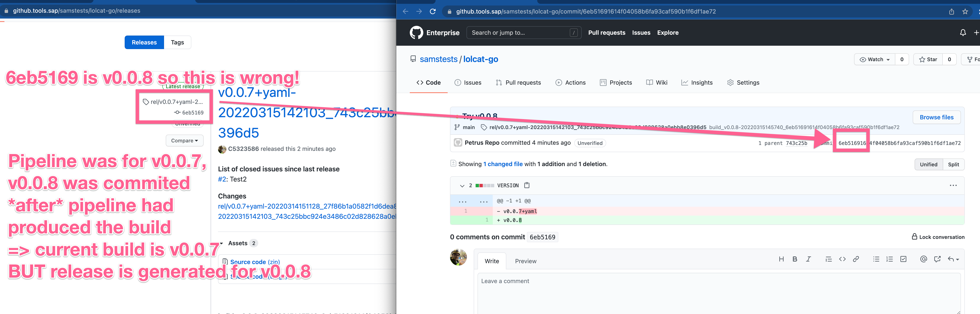The width and height of the screenshot is (980, 314).
Task: Star the lolcat-go repository
Action: 928,59
